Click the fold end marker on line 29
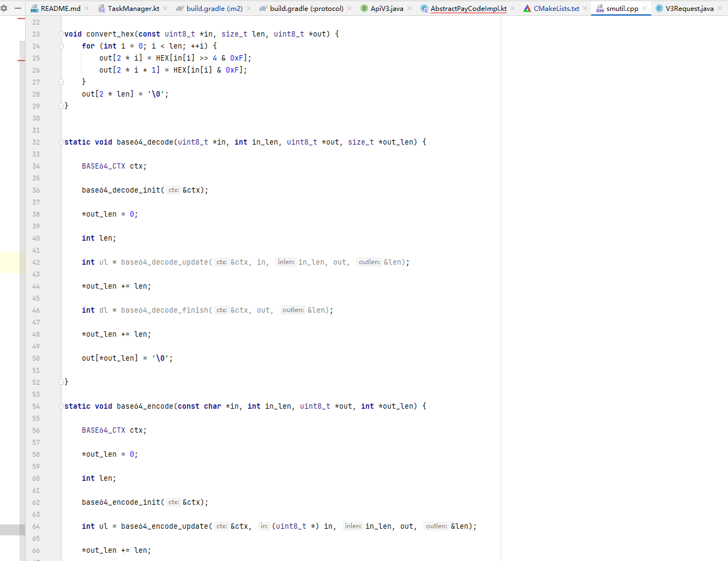 pyautogui.click(x=61, y=106)
